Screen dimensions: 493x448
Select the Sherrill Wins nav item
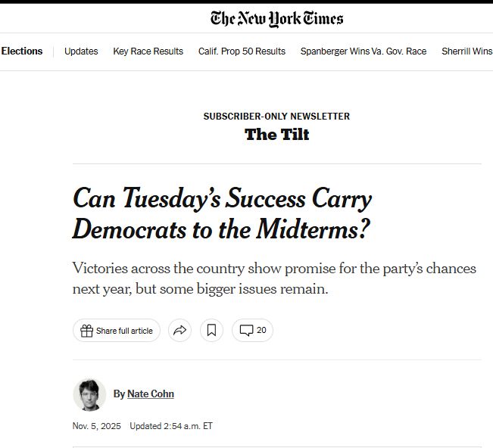(466, 51)
